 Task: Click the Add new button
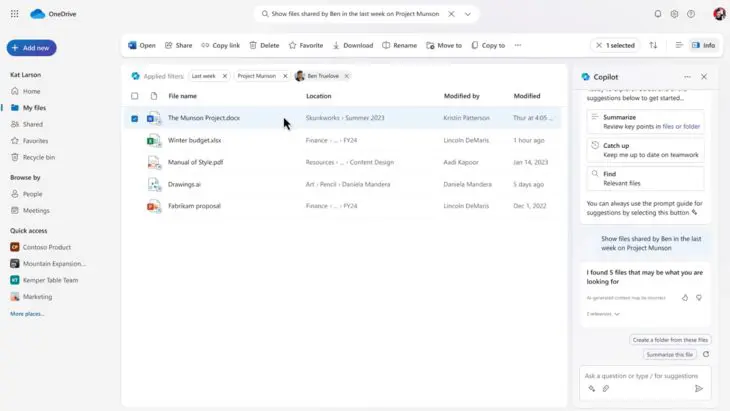pos(32,48)
